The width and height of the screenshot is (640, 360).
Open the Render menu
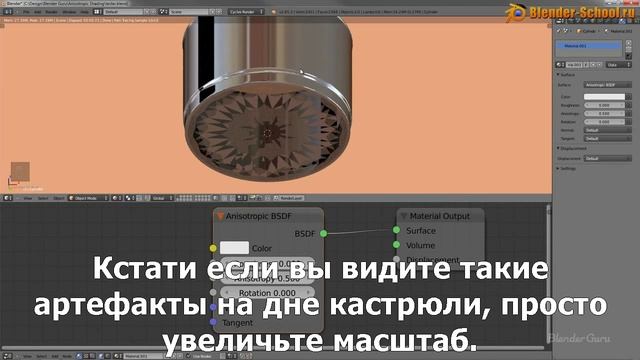tap(51, 12)
